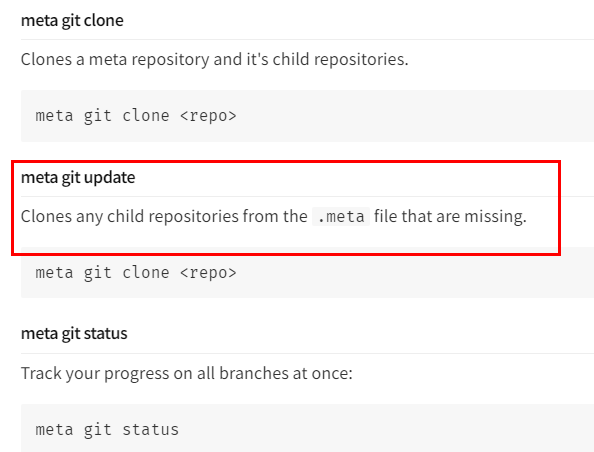
Task: Click the word "status" in the bottom command
Action: point(150,430)
